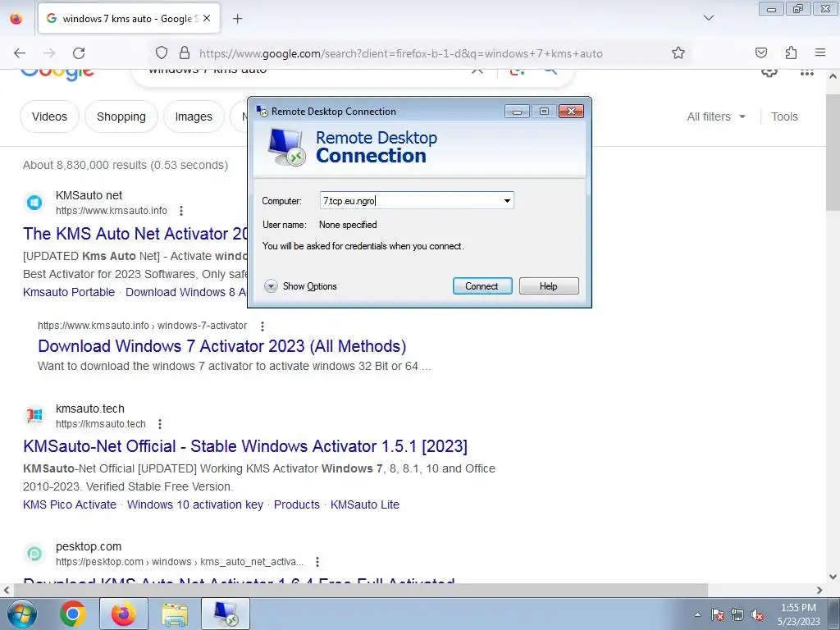Open Firefox extensions puzzle icon

pos(791,52)
